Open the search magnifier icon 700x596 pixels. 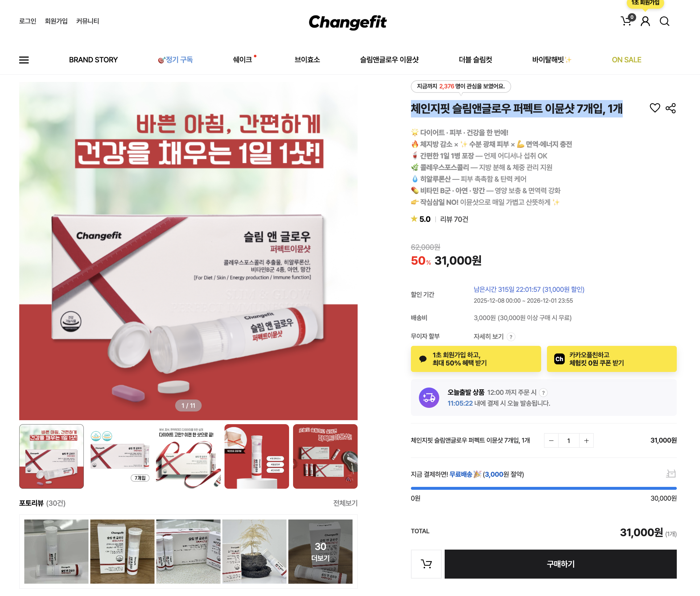(x=664, y=21)
